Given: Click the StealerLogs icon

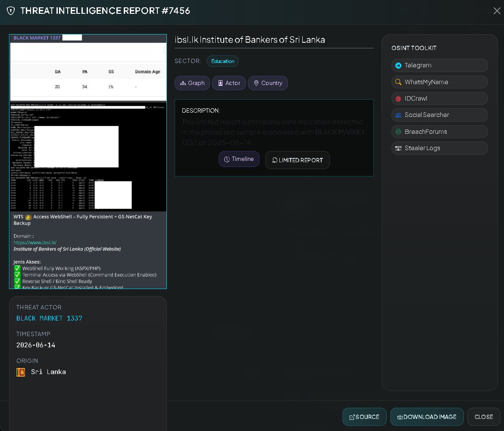Looking at the screenshot, I should (398, 148).
